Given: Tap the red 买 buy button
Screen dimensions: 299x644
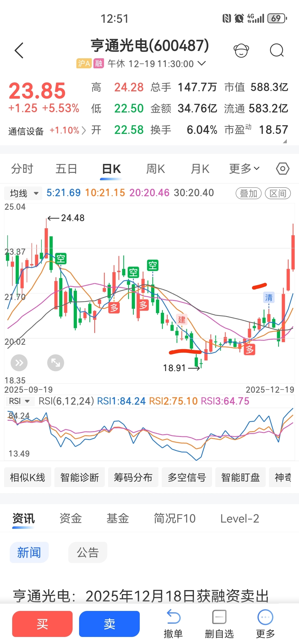Looking at the screenshot, I should [42, 624].
